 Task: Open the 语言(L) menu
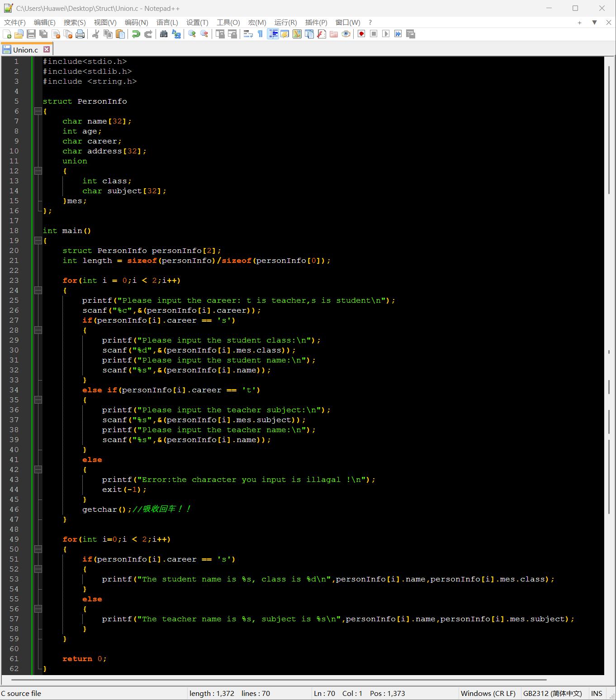click(x=167, y=23)
